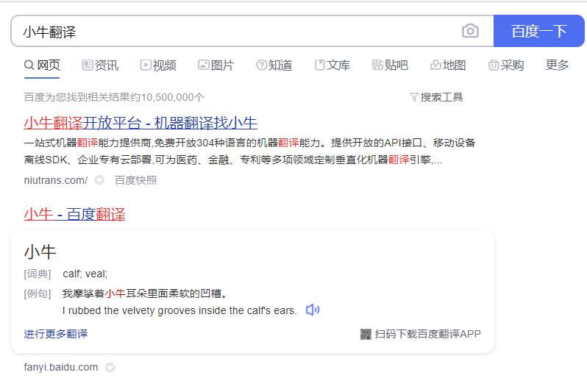Expand dropdown arrow next to fanyi.baidu.com
Image resolution: width=587 pixels, height=392 pixels.
point(110,368)
